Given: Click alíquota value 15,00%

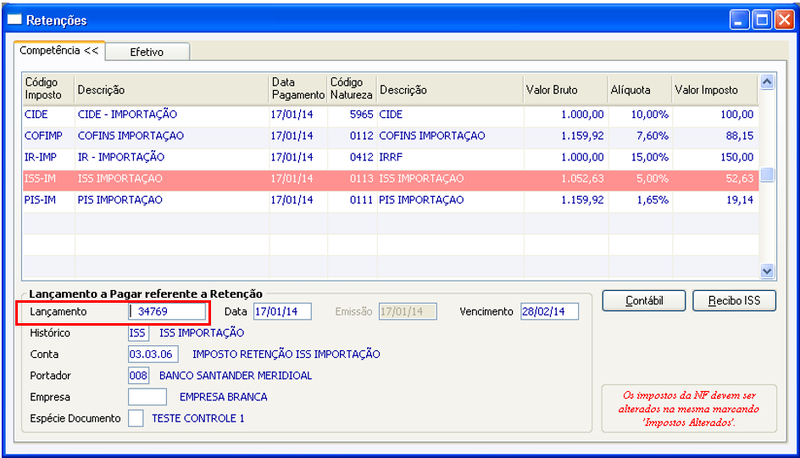Looking at the screenshot, I should point(649,157).
